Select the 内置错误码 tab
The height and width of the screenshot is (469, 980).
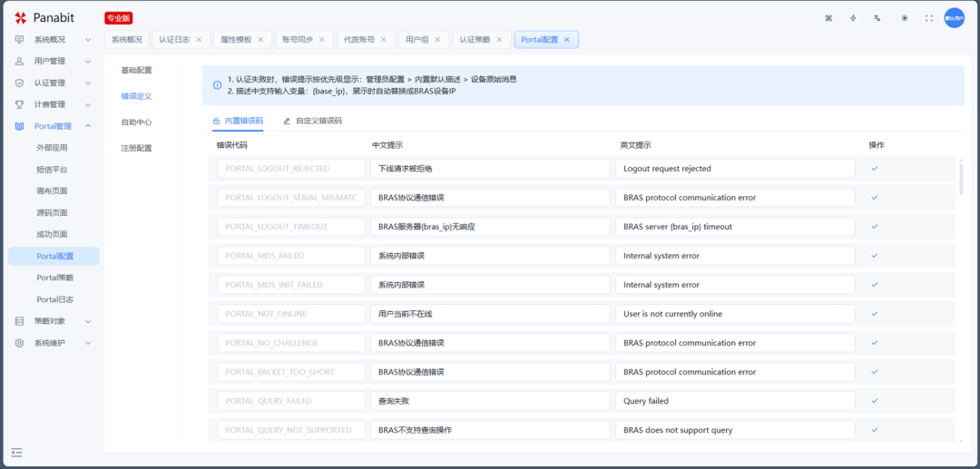click(x=238, y=121)
